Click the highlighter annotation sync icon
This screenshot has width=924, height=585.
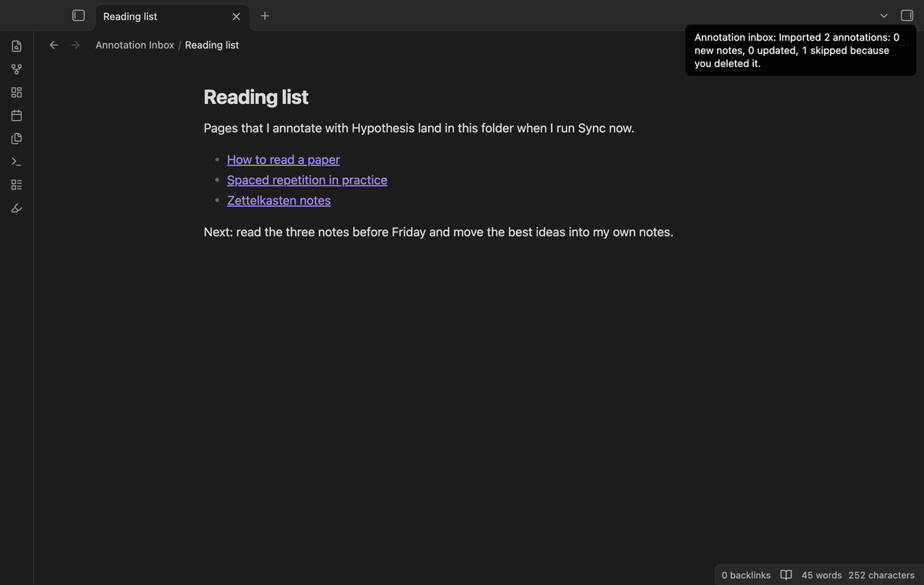pos(17,208)
